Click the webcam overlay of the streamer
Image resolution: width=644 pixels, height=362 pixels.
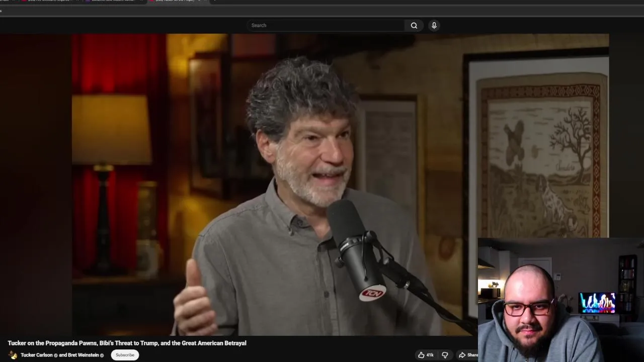[561, 300]
